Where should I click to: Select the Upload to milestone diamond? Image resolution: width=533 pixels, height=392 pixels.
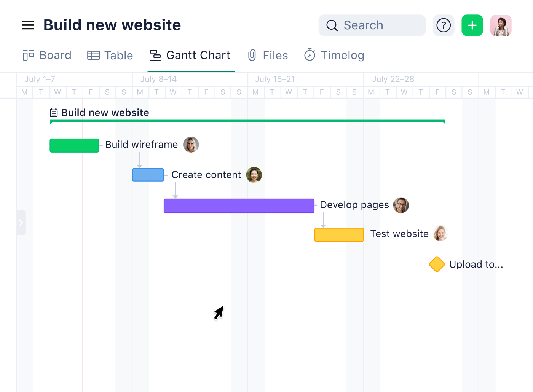tap(437, 264)
